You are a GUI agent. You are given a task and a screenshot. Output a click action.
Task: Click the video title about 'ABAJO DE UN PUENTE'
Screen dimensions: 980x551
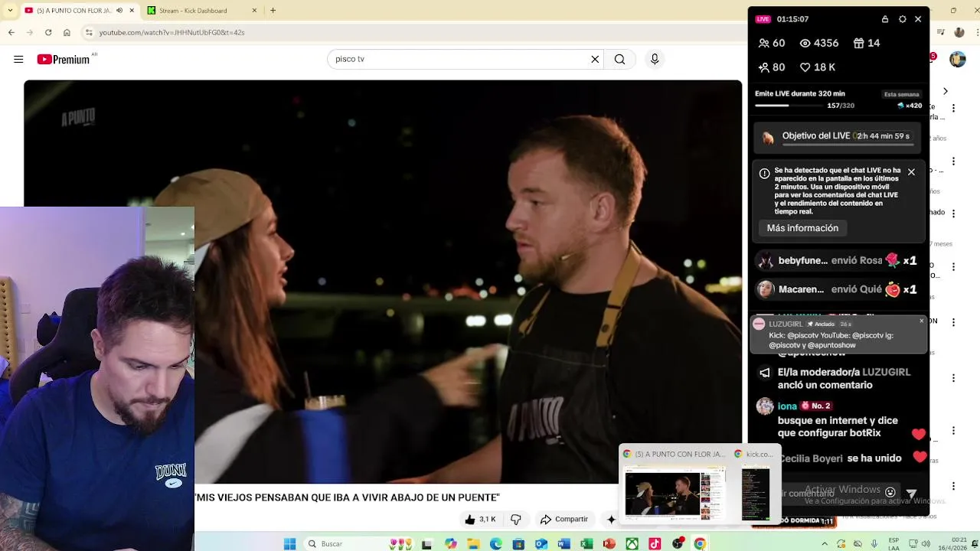pos(347,497)
